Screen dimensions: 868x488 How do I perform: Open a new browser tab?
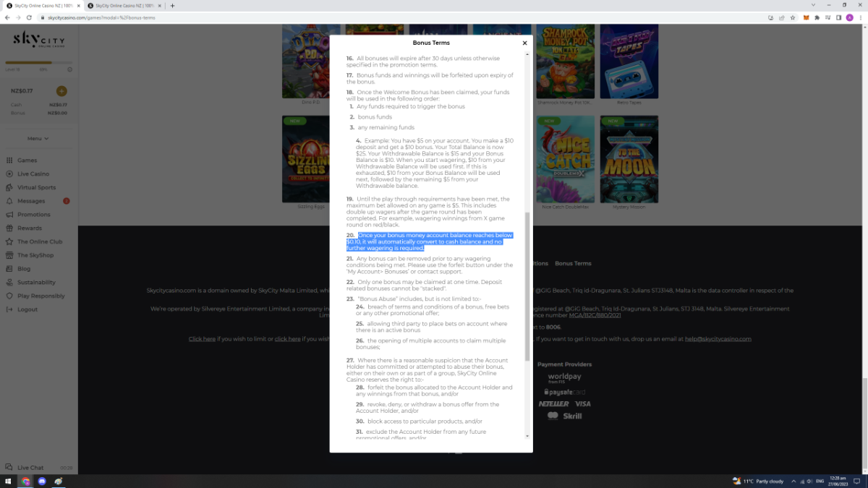172,5
